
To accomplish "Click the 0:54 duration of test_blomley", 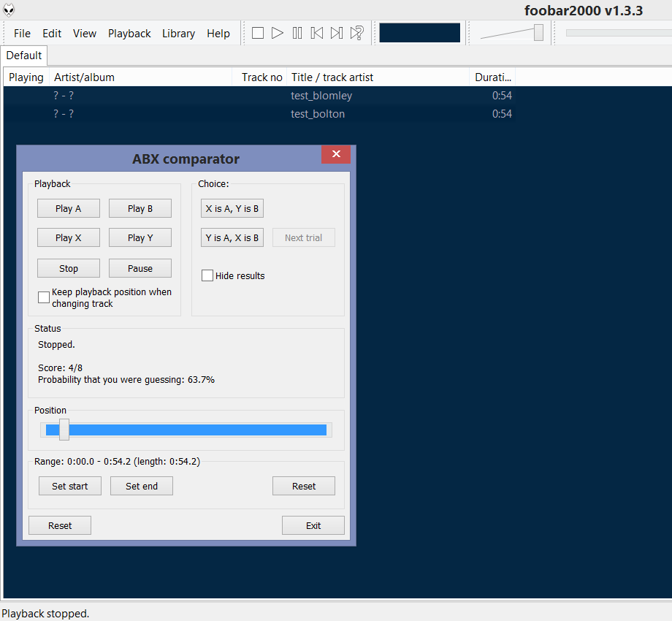I will coord(502,96).
